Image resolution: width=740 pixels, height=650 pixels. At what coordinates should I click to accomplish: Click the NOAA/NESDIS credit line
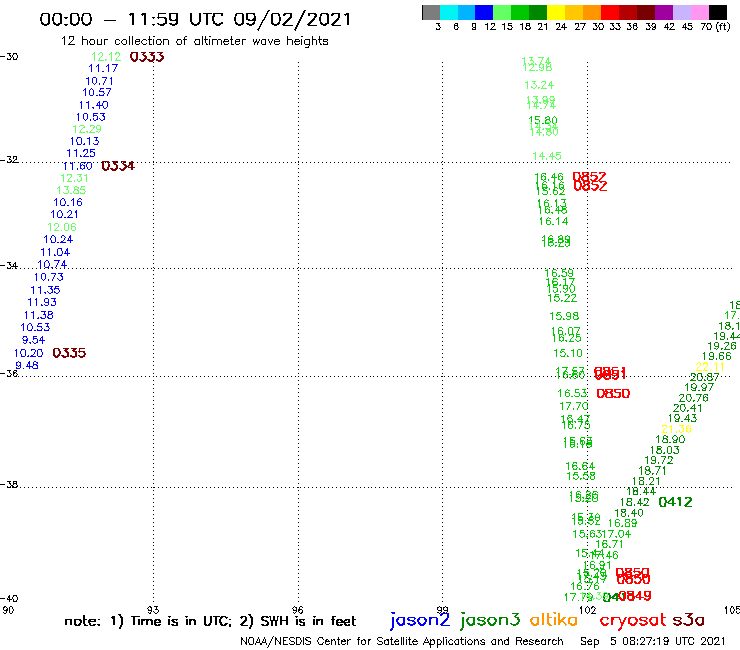pos(402,642)
